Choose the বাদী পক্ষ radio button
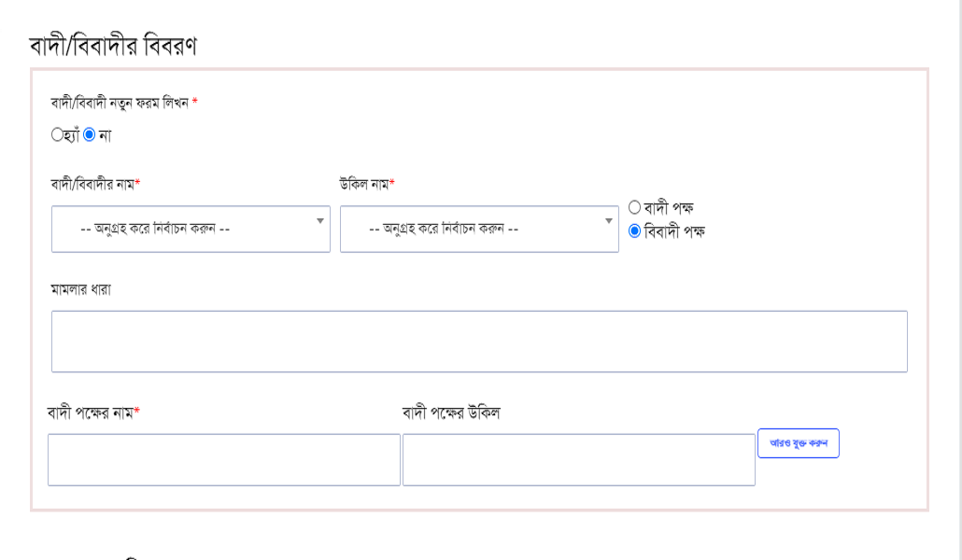 coord(634,206)
